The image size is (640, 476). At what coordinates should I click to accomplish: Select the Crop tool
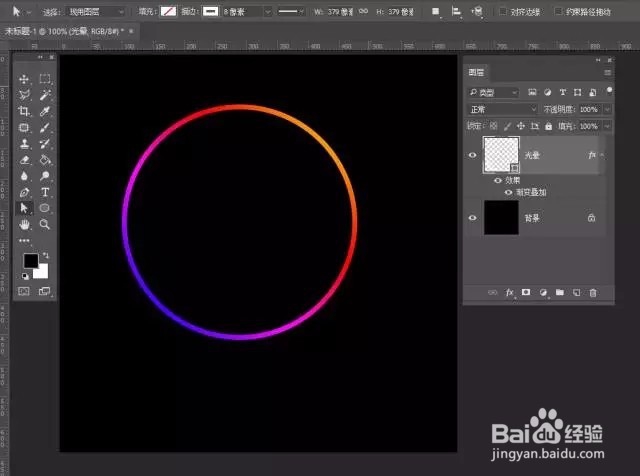(x=24, y=111)
